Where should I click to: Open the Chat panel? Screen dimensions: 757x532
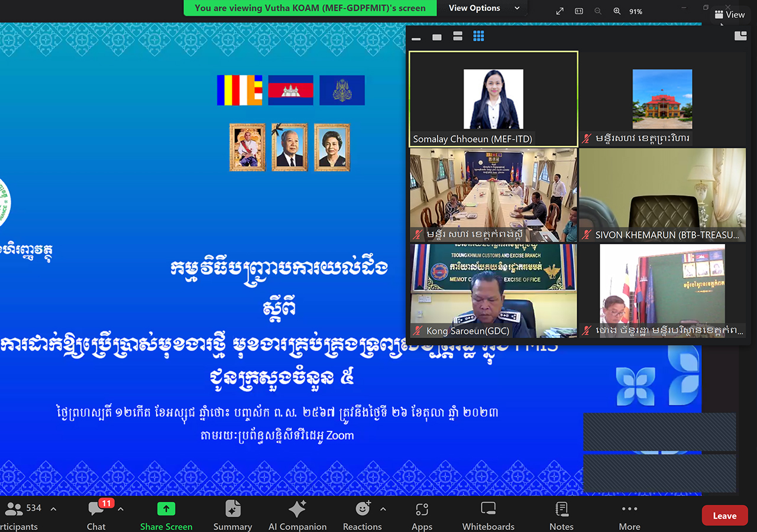96,515
